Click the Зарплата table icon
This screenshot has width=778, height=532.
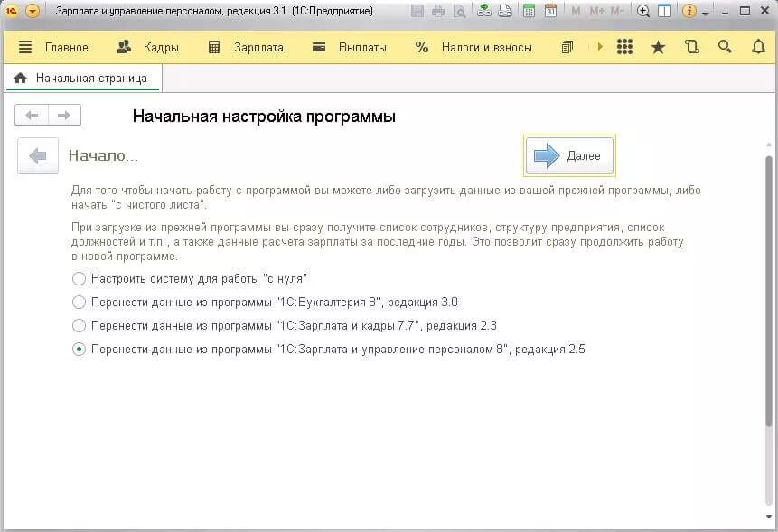[x=214, y=47]
